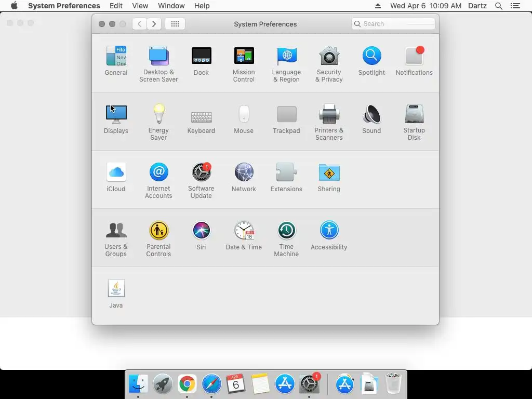Open Finder from the Dock
Image resolution: width=532 pixels, height=399 pixels.
[x=138, y=384]
